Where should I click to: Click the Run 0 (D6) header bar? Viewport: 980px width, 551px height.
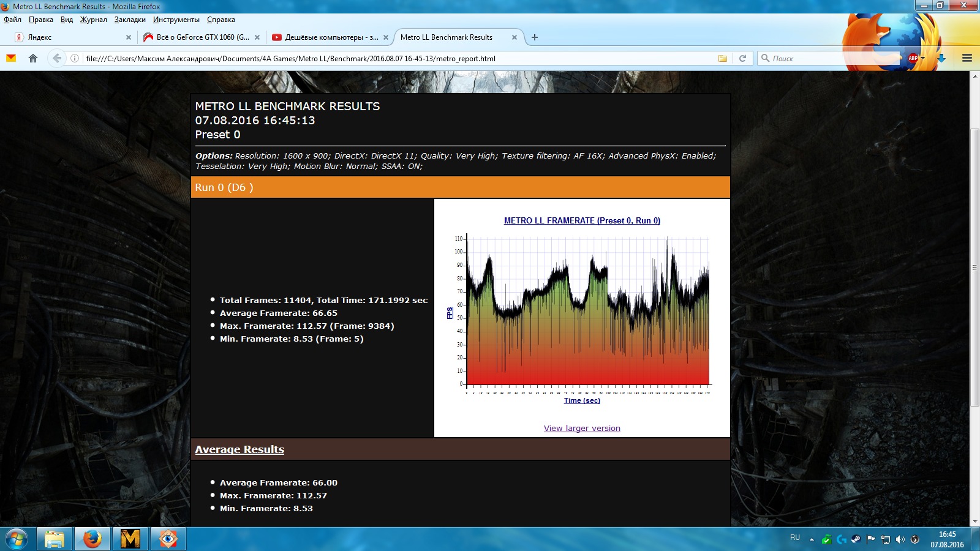click(461, 187)
